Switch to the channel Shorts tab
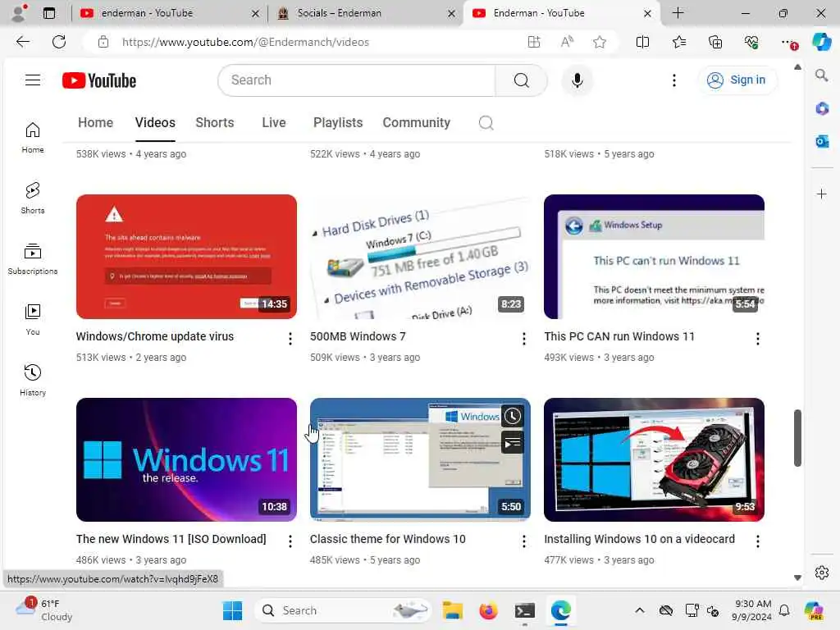The width and height of the screenshot is (840, 630). 215,123
